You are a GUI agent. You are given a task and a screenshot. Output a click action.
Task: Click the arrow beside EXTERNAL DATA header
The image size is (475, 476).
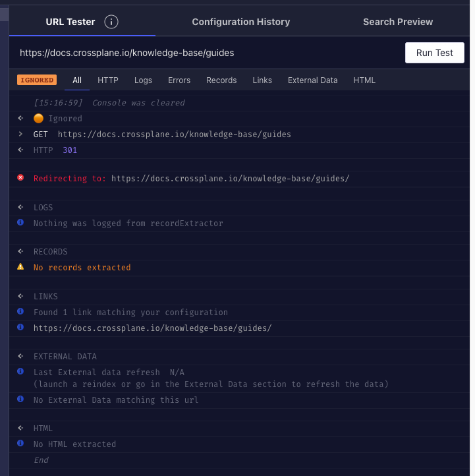20,356
